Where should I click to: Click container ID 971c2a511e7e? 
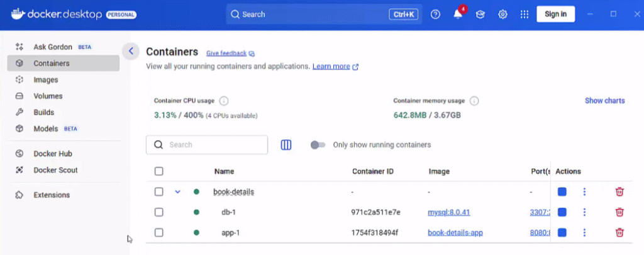click(x=376, y=212)
